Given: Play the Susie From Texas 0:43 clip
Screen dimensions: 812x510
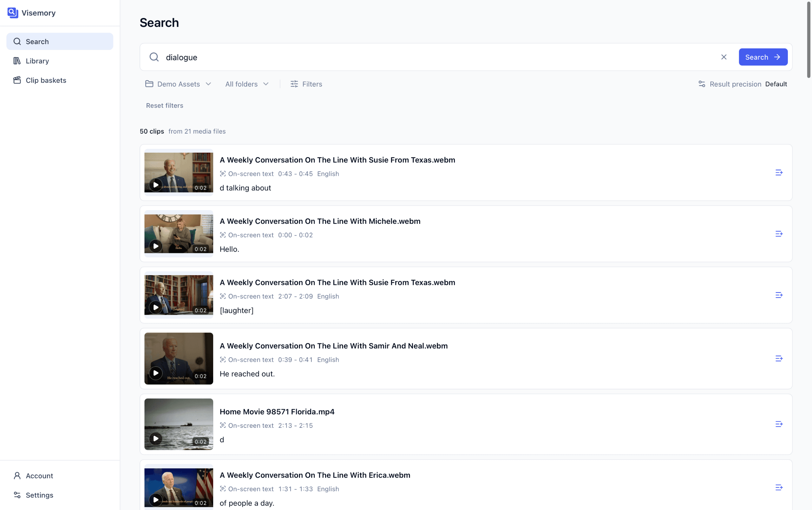Looking at the screenshot, I should point(155,185).
